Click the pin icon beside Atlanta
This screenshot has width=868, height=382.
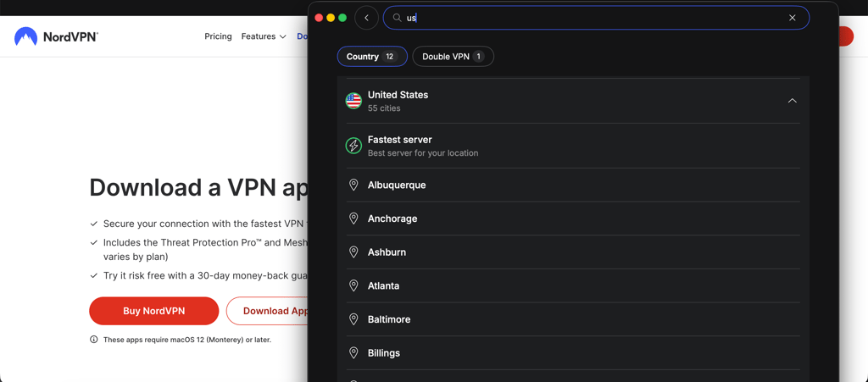(353, 285)
